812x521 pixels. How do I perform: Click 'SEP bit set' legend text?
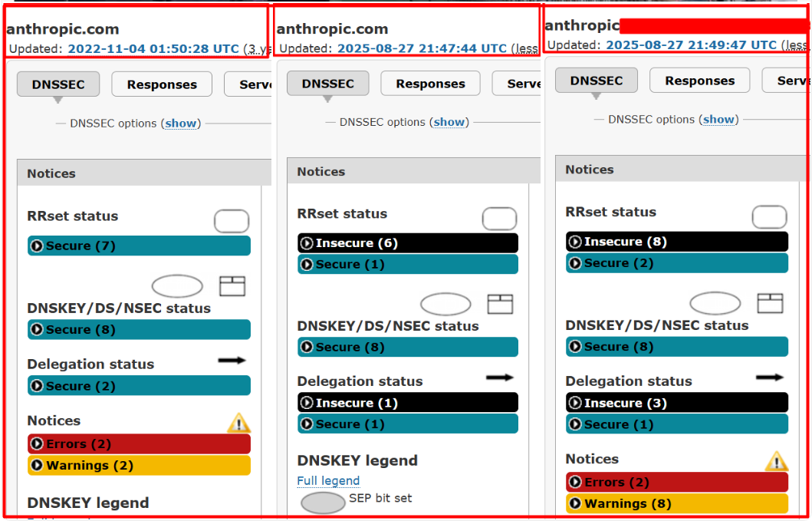pyautogui.click(x=380, y=498)
